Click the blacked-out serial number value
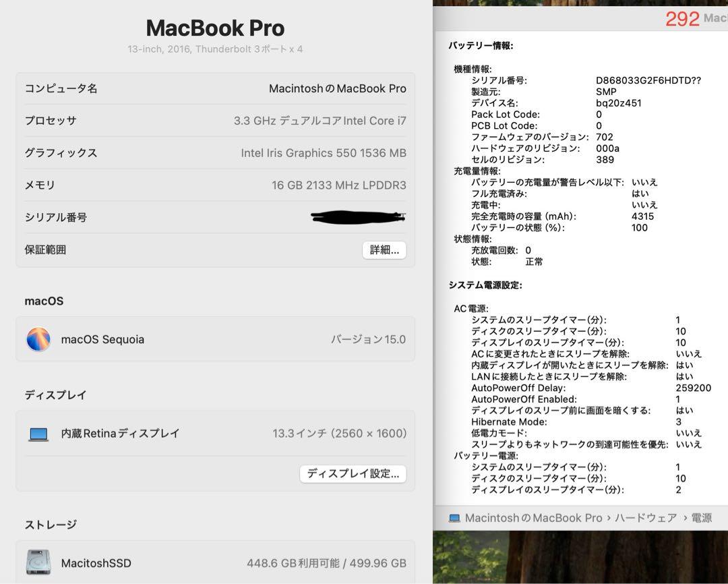 point(358,217)
